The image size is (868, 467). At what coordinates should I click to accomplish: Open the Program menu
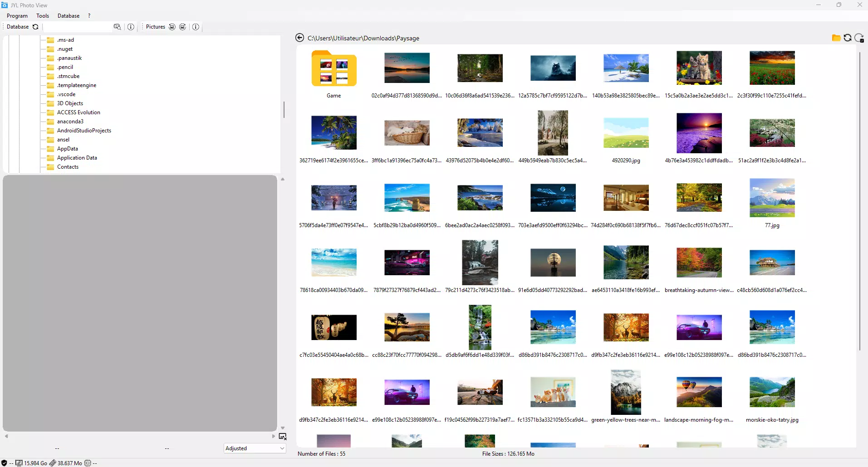[x=17, y=15]
